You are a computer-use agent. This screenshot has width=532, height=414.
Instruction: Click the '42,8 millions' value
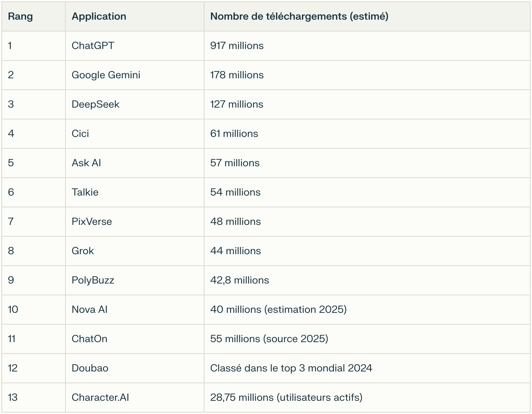tap(240, 280)
